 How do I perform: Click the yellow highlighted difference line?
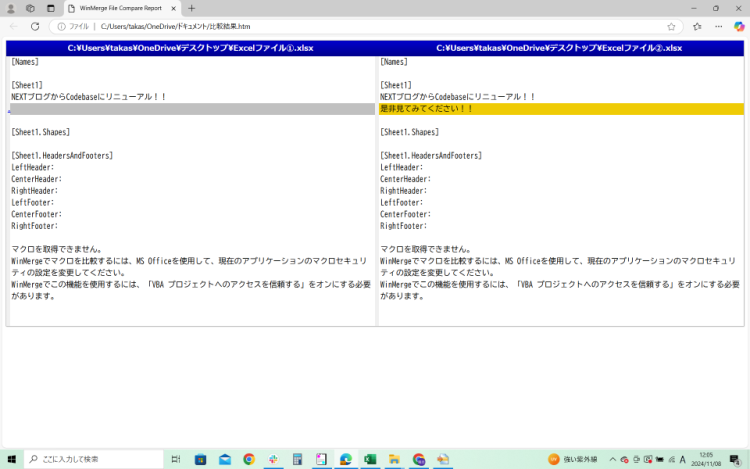(560, 108)
